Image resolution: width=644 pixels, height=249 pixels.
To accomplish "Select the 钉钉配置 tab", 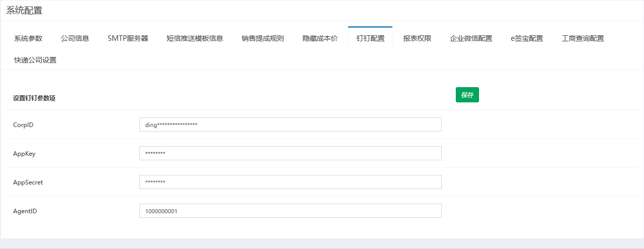I will click(x=370, y=38).
